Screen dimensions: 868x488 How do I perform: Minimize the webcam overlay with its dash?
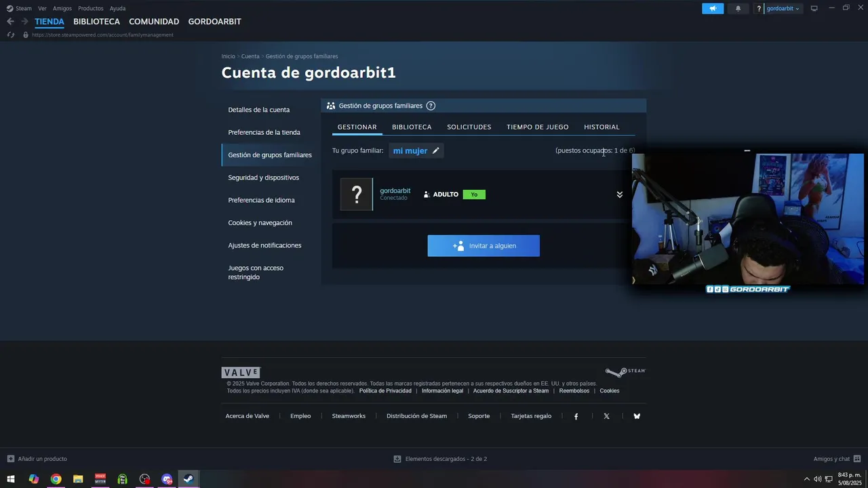[x=747, y=150]
